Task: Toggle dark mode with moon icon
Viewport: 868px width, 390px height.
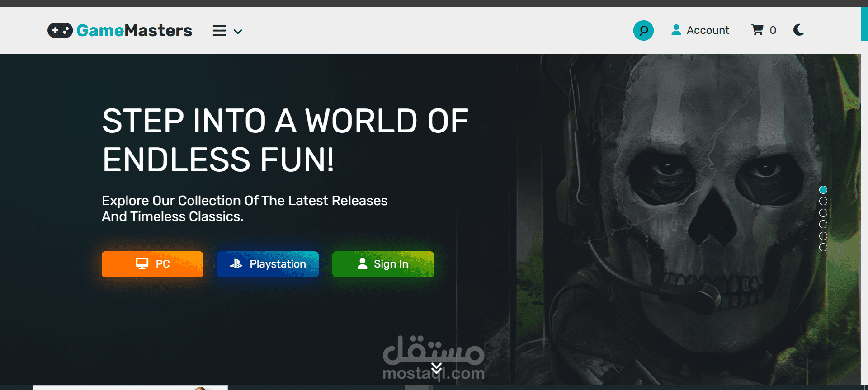Action: click(x=799, y=30)
